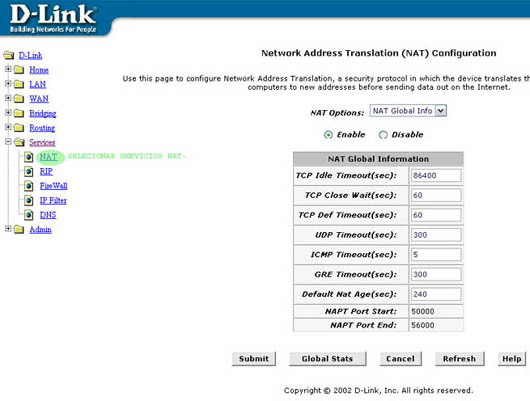Collapse the Services tree node

[8, 142]
